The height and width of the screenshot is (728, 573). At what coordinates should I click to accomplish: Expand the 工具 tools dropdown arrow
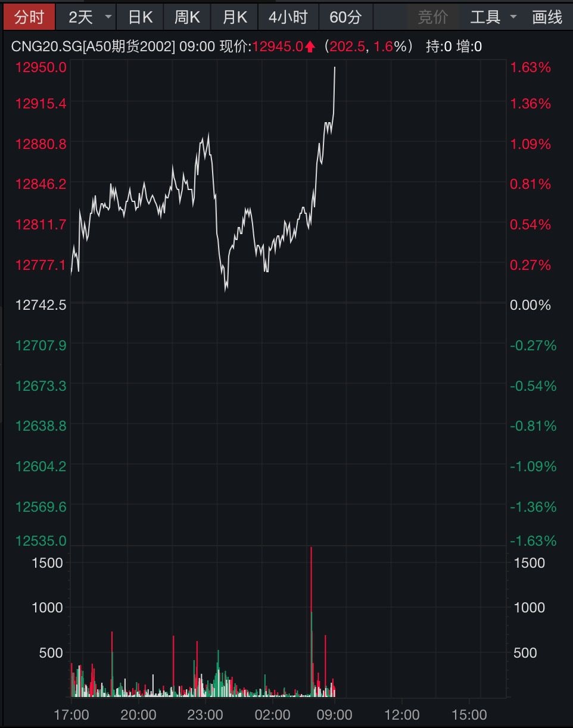[513, 17]
